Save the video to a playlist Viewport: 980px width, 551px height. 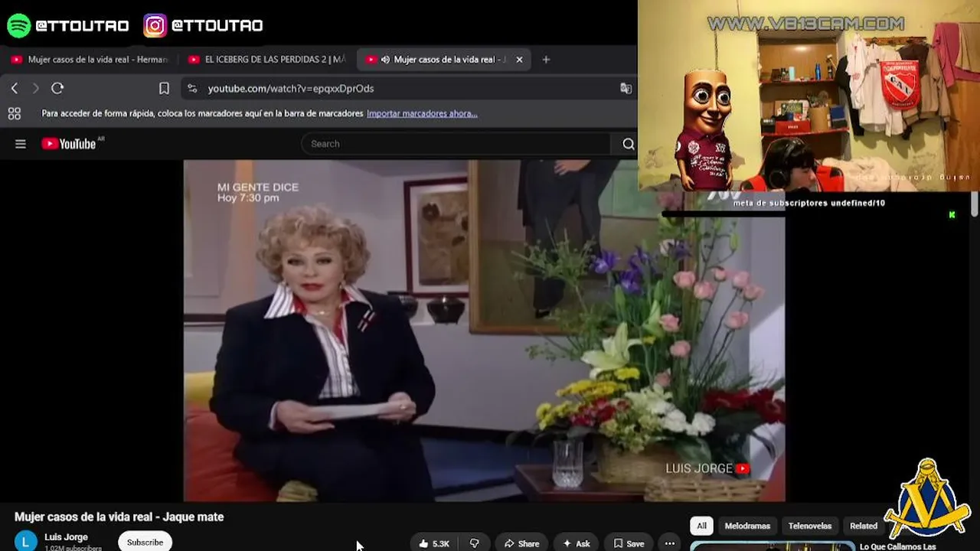(629, 543)
